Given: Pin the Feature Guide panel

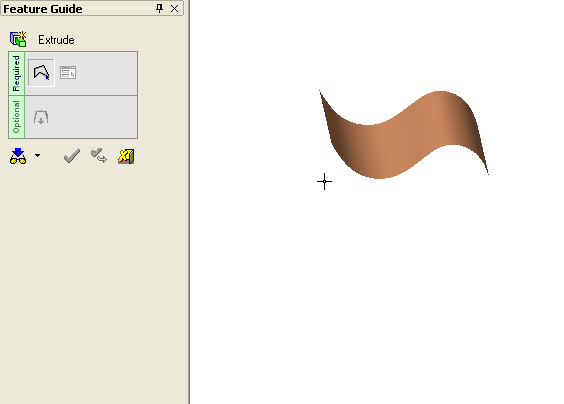Looking at the screenshot, I should pos(159,8).
